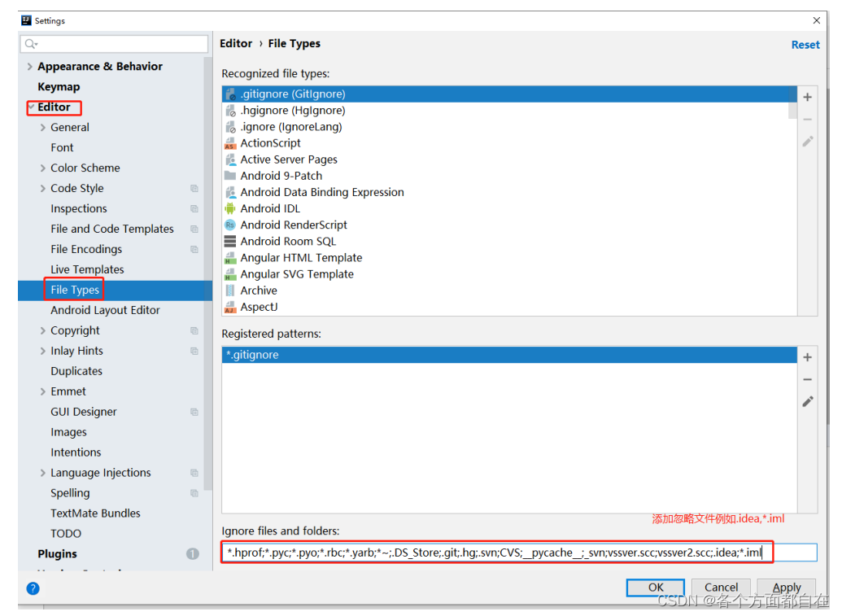842x616 pixels.
Task: Edit the selected recognized file type
Action: (x=807, y=142)
